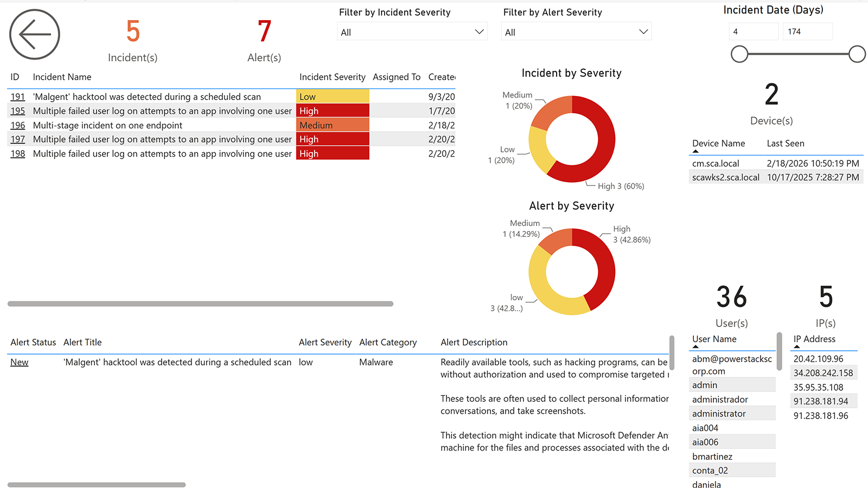The image size is (868, 488).
Task: Select user administrator
Action: pyautogui.click(x=732, y=413)
